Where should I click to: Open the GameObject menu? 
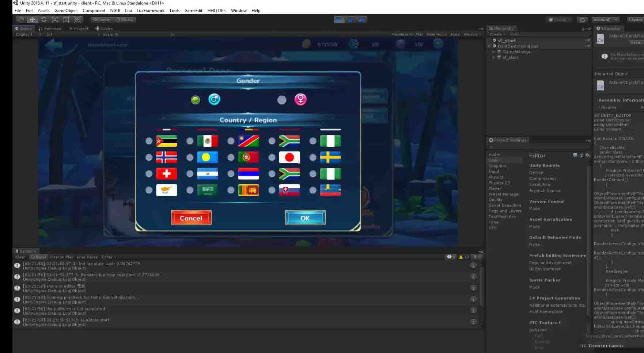click(x=66, y=11)
